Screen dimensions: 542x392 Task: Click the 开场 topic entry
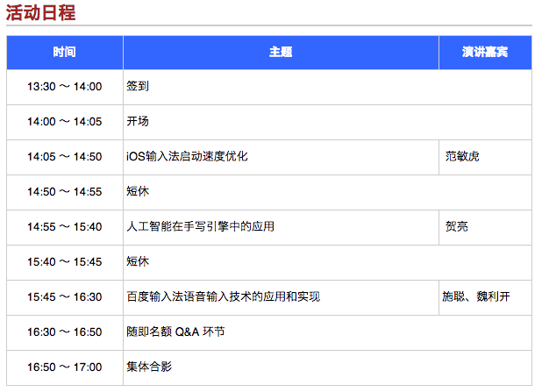[138, 122]
